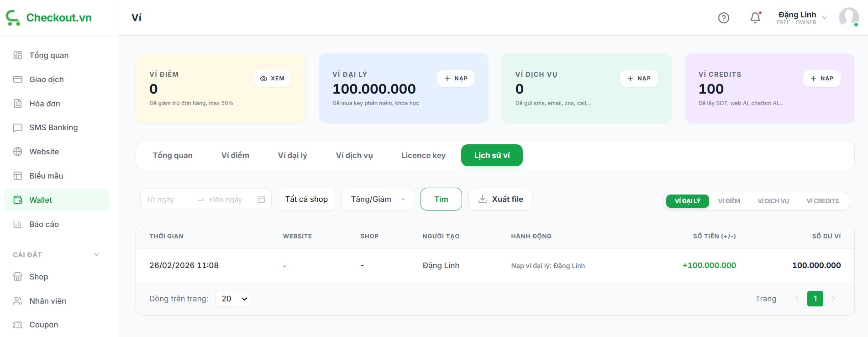Click the Từ ngày date field

click(167, 200)
